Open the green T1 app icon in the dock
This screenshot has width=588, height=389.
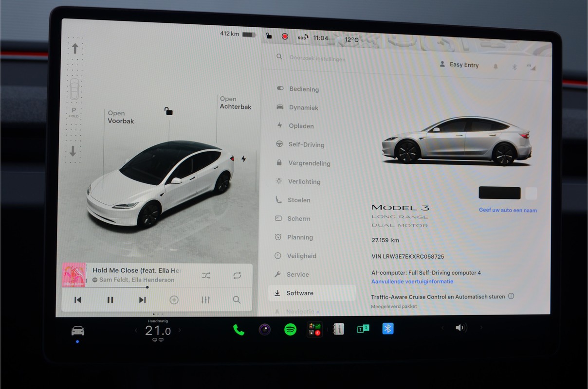(363, 329)
